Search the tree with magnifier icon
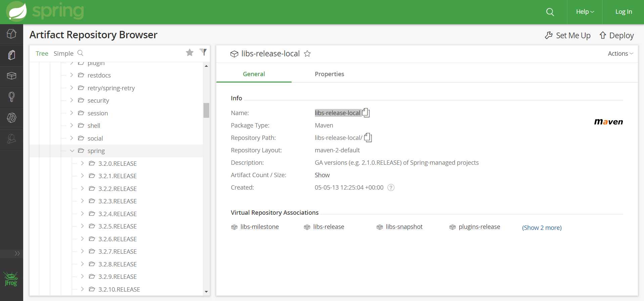This screenshot has height=301, width=644. [x=80, y=53]
